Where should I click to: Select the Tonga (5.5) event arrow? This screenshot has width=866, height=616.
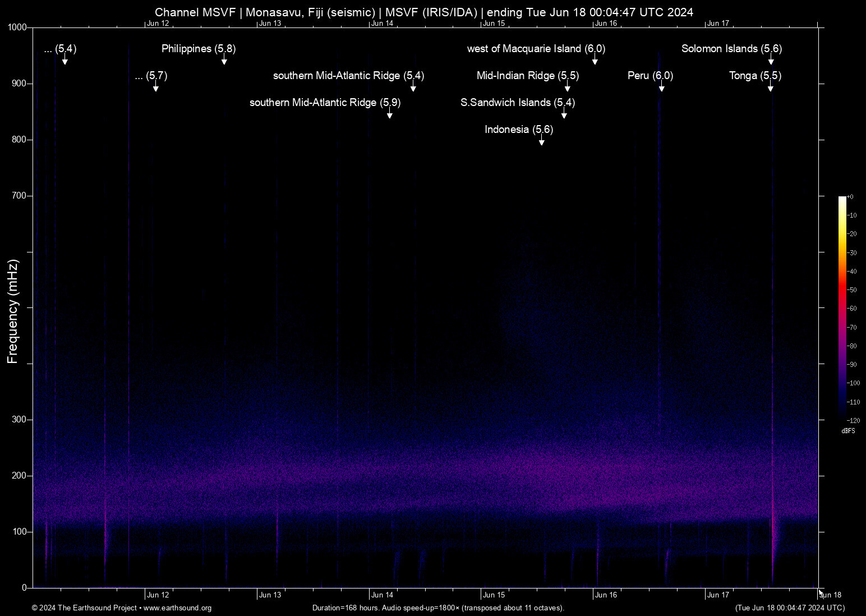pos(771,87)
